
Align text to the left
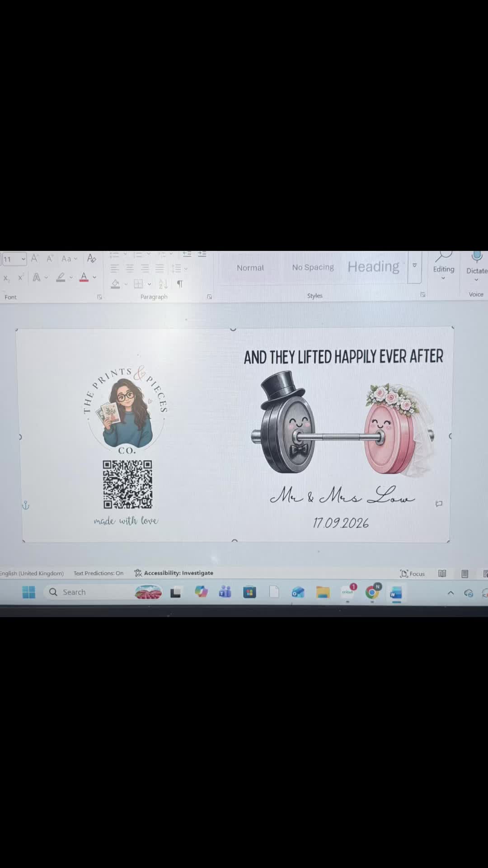click(x=115, y=269)
